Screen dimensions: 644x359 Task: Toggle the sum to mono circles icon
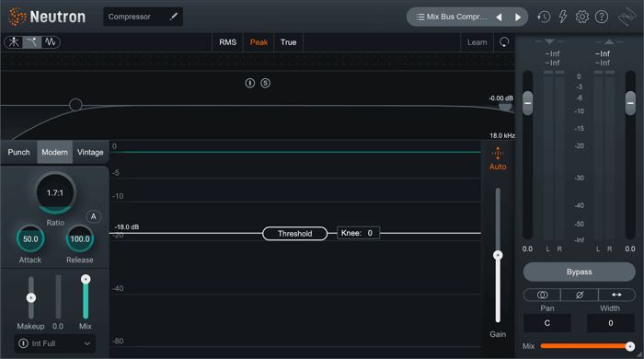542,295
